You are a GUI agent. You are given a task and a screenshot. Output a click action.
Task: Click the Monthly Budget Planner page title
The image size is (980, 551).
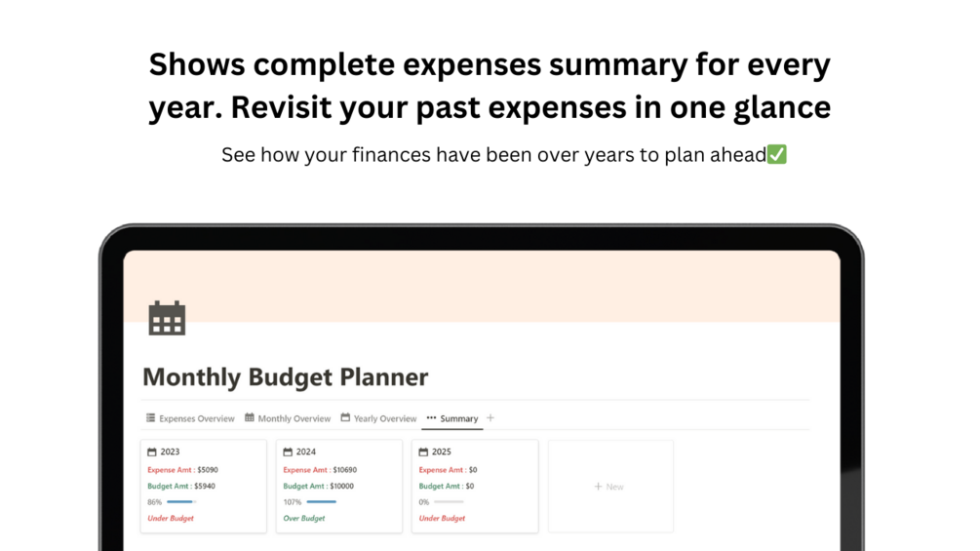pyautogui.click(x=285, y=377)
